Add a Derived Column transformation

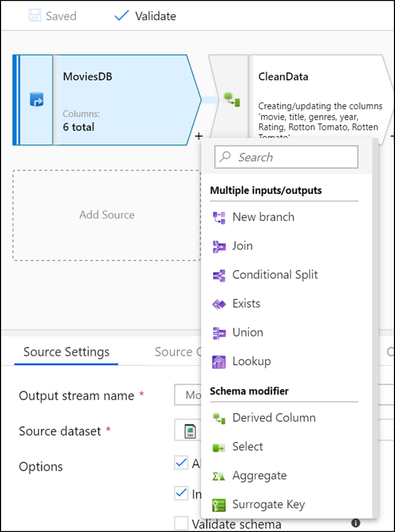pyautogui.click(x=274, y=418)
